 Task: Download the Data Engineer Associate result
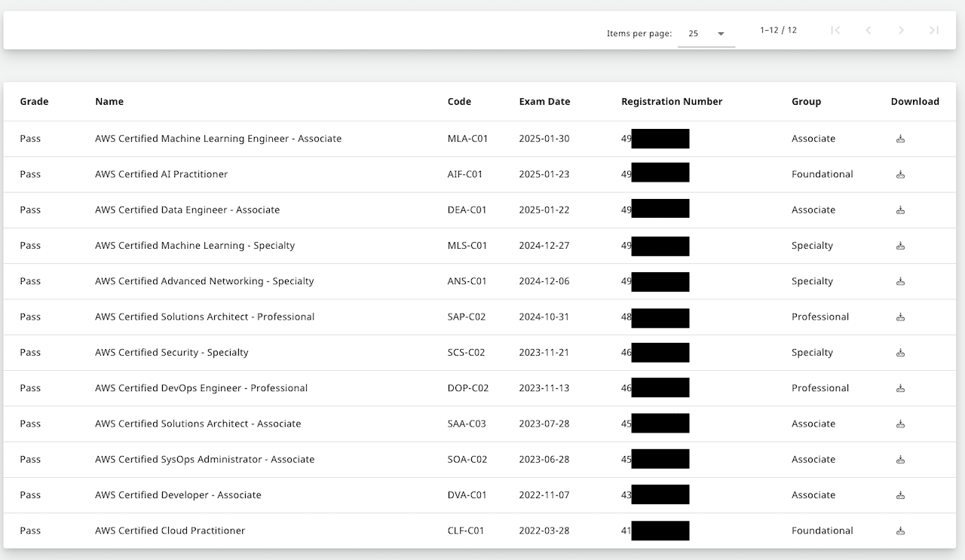[x=900, y=210]
